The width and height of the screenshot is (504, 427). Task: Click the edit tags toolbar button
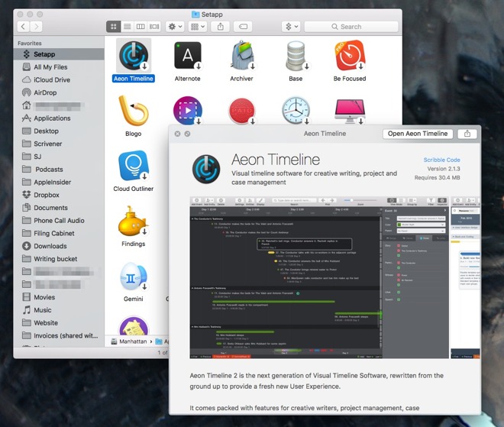pos(243,27)
